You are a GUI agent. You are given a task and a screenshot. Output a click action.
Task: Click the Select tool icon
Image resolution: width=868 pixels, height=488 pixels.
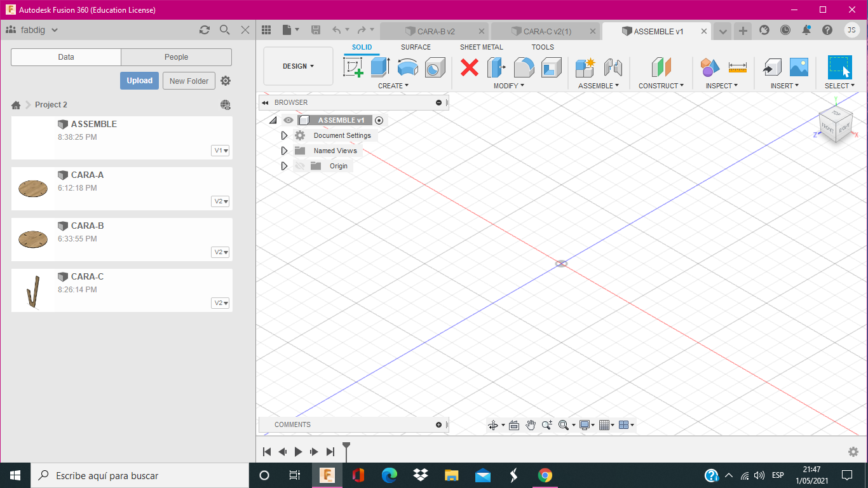pyautogui.click(x=839, y=67)
